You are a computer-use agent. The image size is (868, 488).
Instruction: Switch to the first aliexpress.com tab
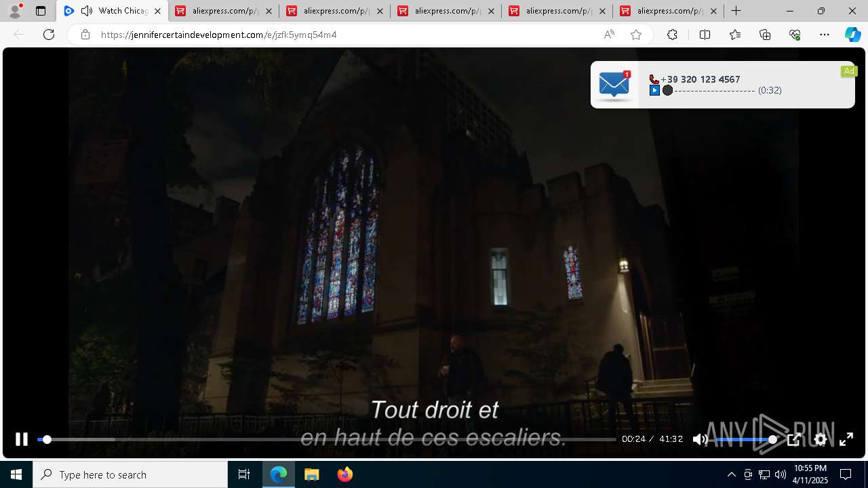click(x=224, y=11)
